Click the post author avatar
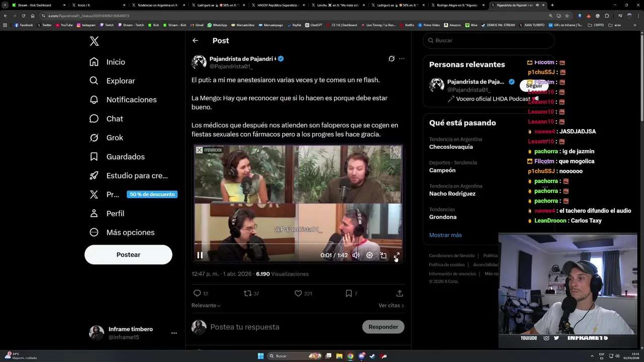The width and height of the screenshot is (644, 362). (199, 62)
